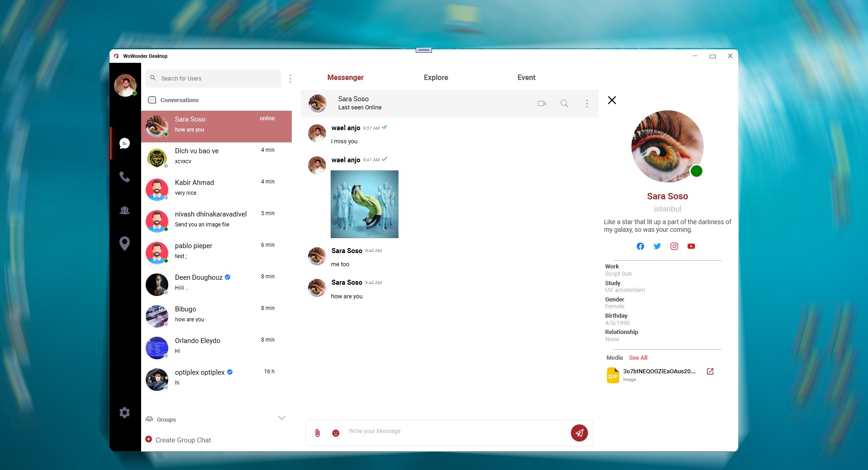Viewport: 868px width, 470px height.
Task: Expand the Groups section chevron
Action: click(281, 418)
